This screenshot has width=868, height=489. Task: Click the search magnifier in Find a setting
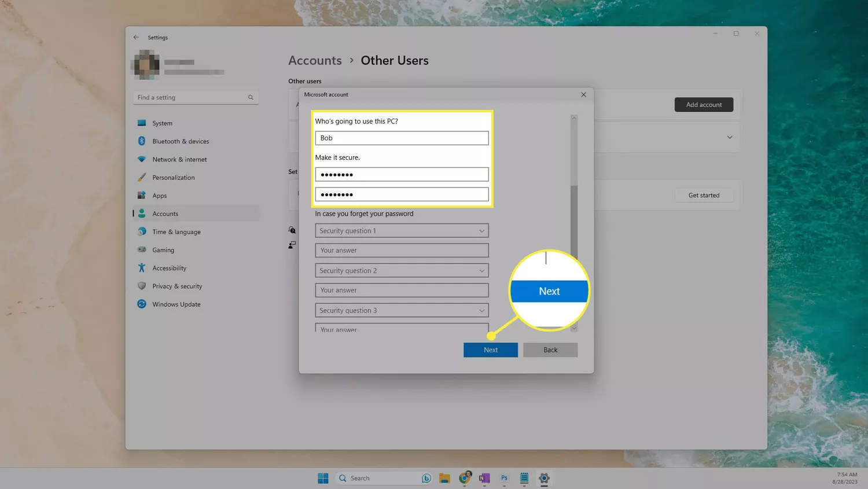pyautogui.click(x=251, y=97)
